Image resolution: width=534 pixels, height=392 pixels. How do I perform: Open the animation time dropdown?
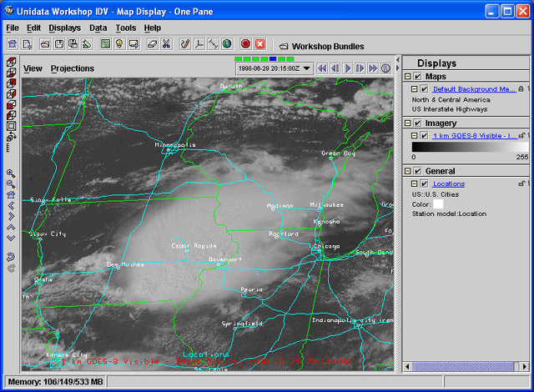[307, 68]
